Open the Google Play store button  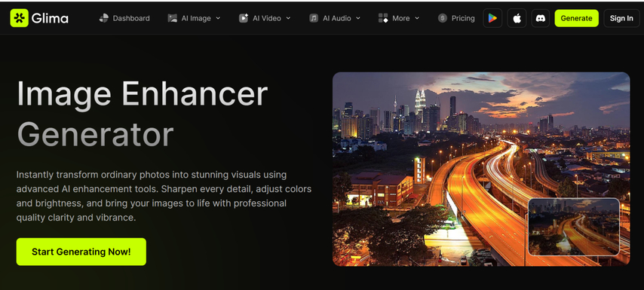[x=492, y=18]
